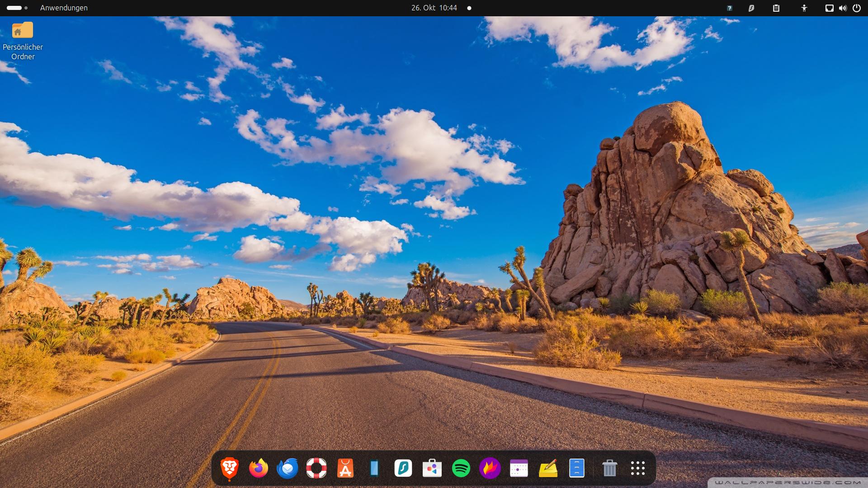The width and height of the screenshot is (868, 488).
Task: Open Spotify from the dock
Action: pyautogui.click(x=461, y=468)
